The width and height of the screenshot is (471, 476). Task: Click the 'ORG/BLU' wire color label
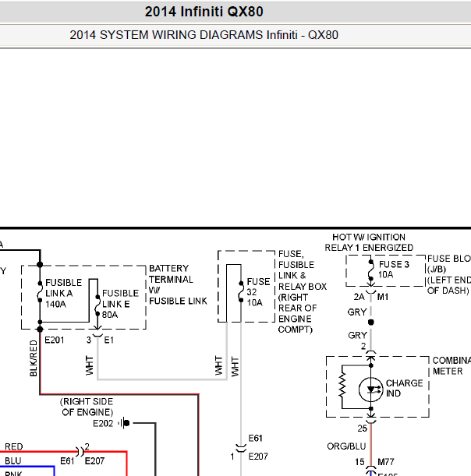[x=346, y=446]
